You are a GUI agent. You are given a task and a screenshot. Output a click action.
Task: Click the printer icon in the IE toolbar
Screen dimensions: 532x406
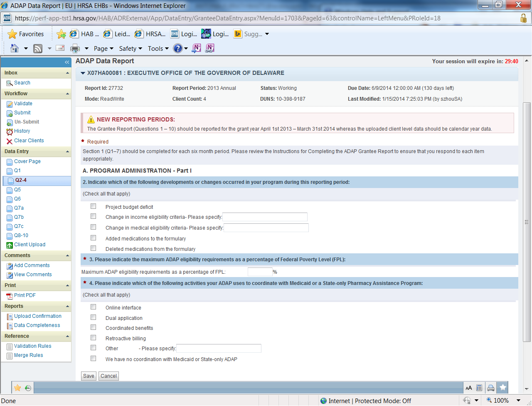point(75,48)
